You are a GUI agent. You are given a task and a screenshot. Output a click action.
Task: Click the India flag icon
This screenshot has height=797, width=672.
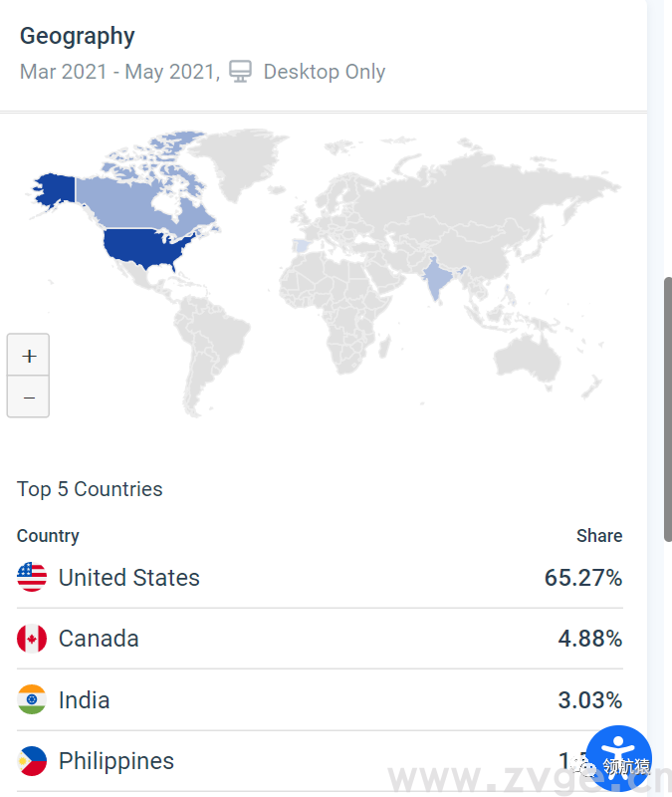pos(32,699)
